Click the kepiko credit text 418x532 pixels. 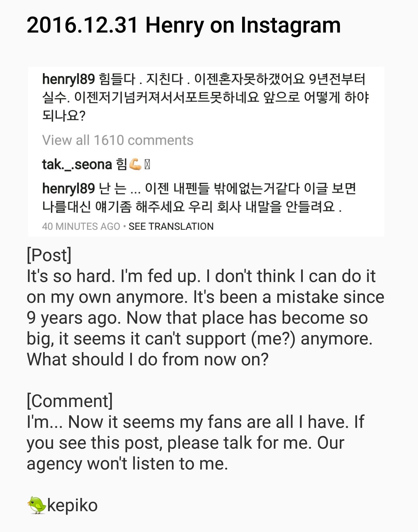click(72, 505)
